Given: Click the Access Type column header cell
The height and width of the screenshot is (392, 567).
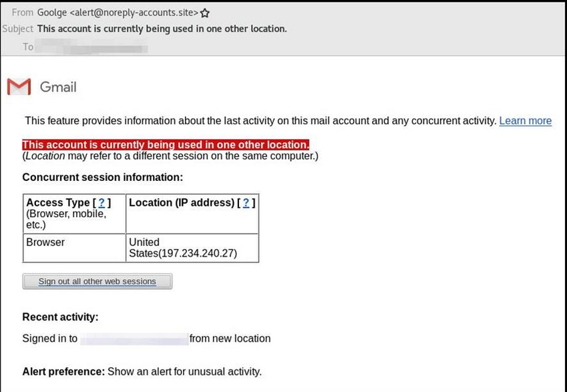Looking at the screenshot, I should [x=74, y=214].
